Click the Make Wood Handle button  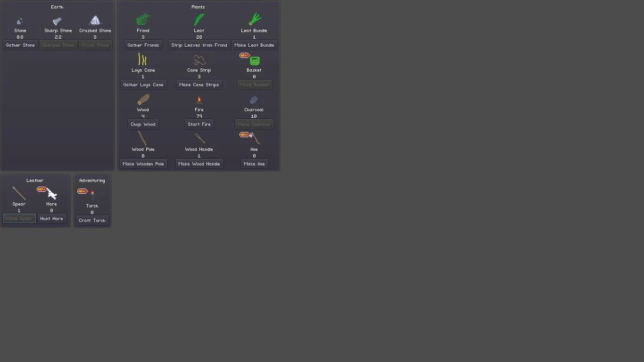click(199, 164)
